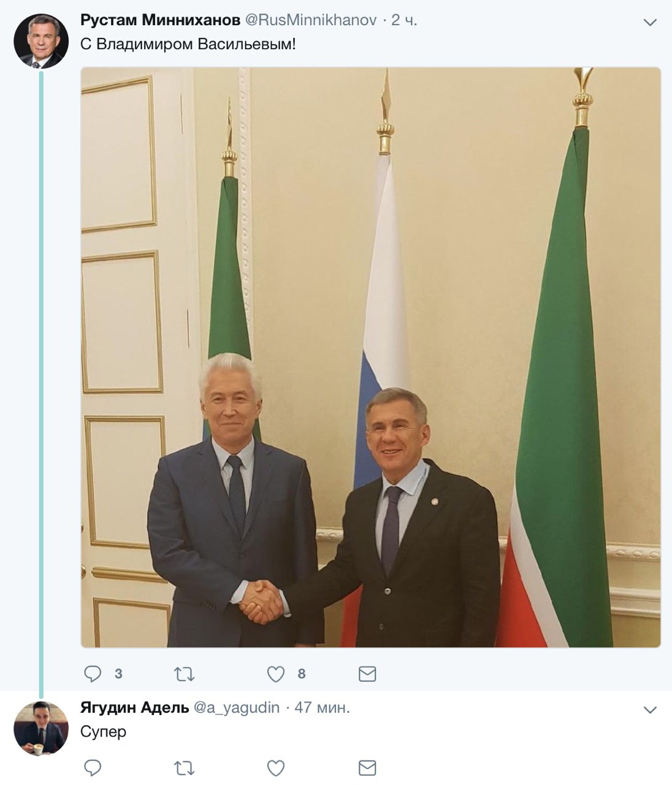This screenshot has width=672, height=785.
Task: Retweet Minnikhanov's handshake photo tweet
Action: 185,674
